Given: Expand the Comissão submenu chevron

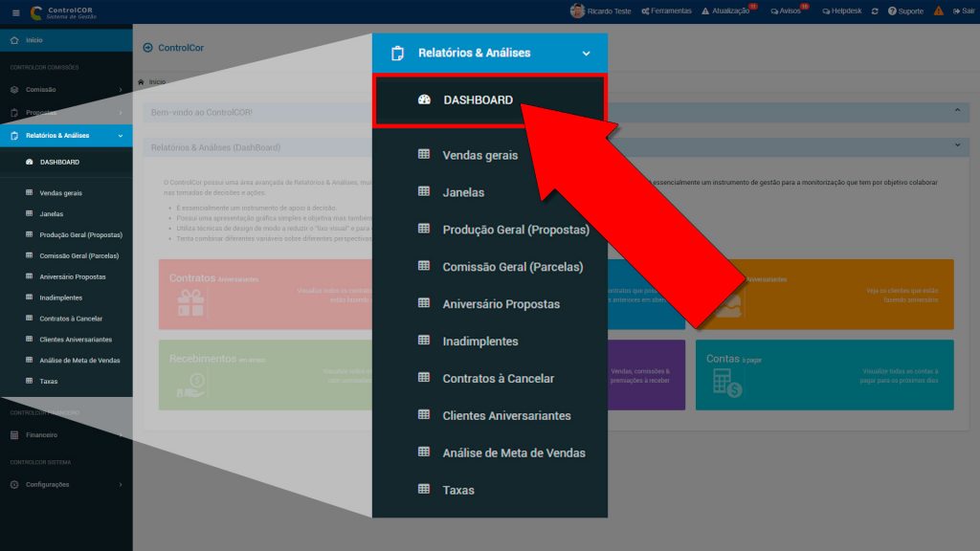Looking at the screenshot, I should pyautogui.click(x=121, y=90).
